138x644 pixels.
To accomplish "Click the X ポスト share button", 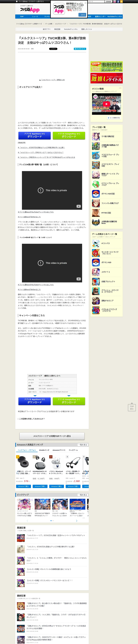I will [53, 49].
